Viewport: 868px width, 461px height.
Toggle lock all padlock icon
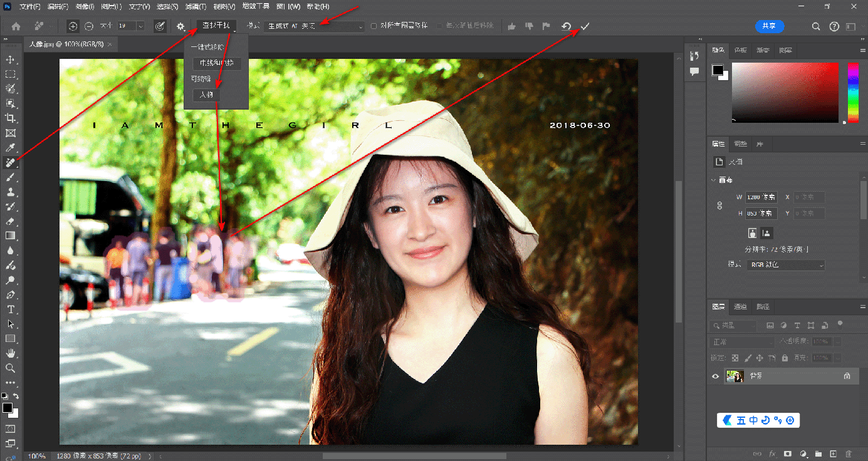pyautogui.click(x=783, y=358)
